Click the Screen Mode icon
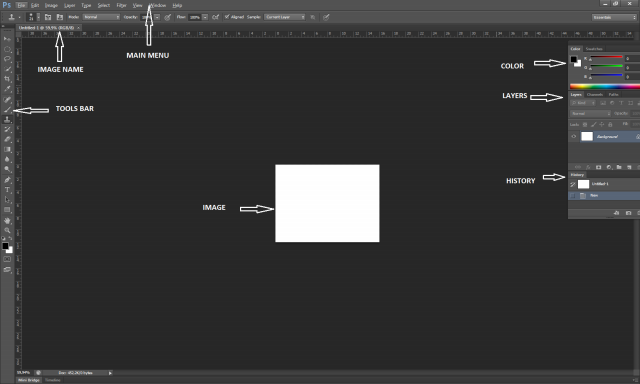Viewport: 640px width, 384px height. click(7, 269)
